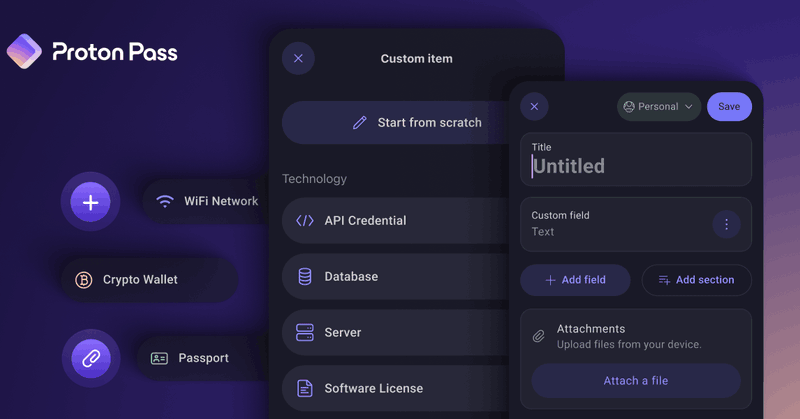
Task: Save the new custom item
Action: click(x=729, y=106)
